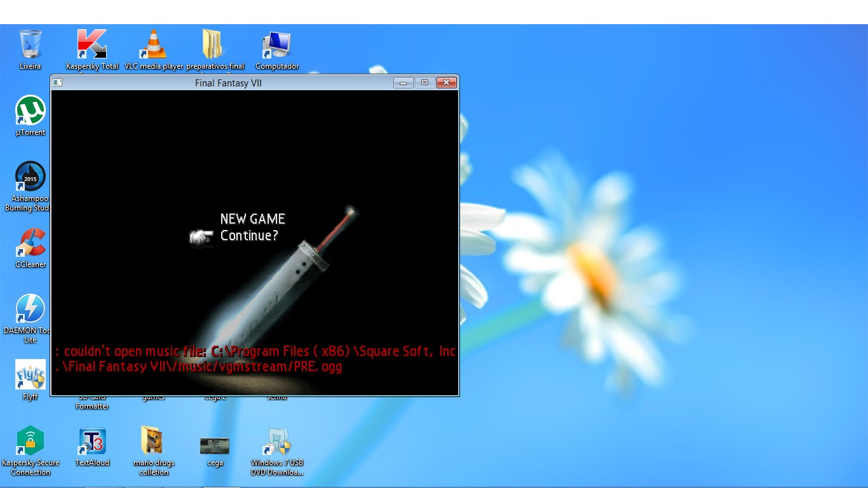Close the Final Fantasy VII window
Screen dimensions: 868x488
point(447,83)
